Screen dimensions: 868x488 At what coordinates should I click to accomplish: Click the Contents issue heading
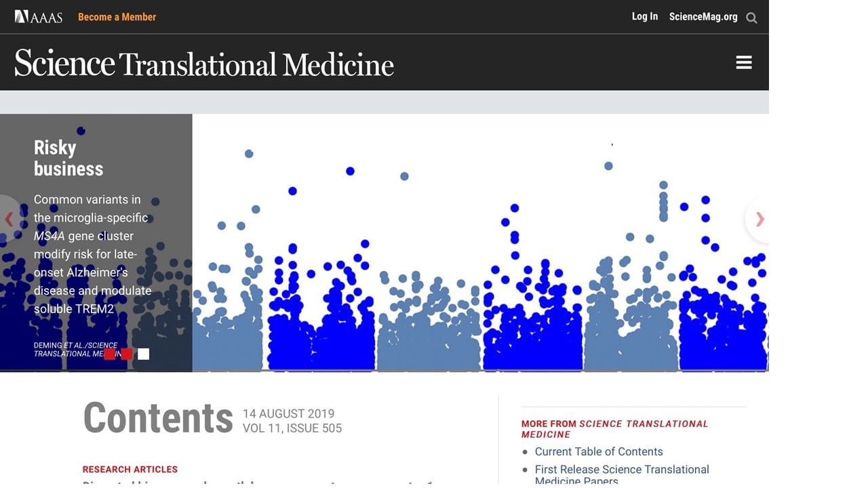158,418
